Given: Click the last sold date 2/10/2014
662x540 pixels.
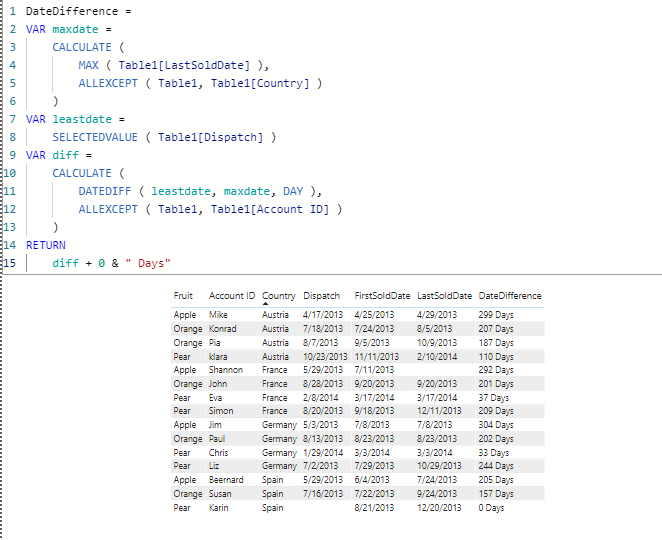Looking at the screenshot, I should [437, 356].
